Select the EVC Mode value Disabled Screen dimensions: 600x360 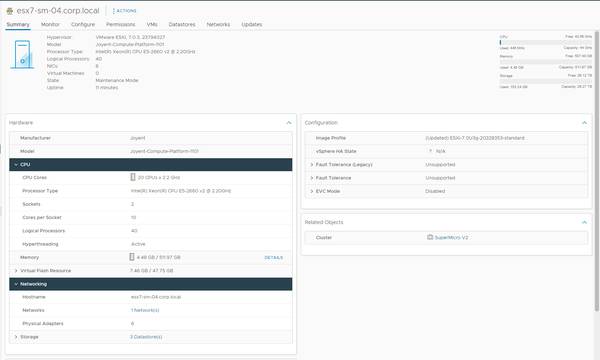435,191
